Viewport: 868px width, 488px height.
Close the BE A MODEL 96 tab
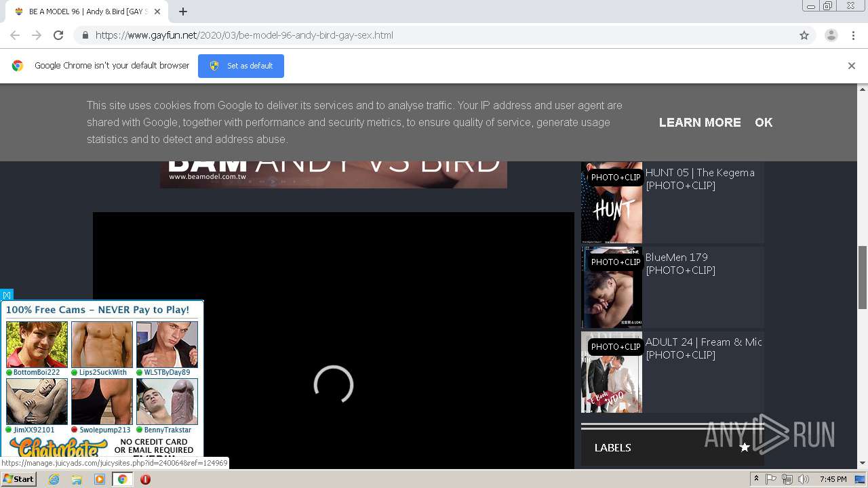[x=157, y=12]
